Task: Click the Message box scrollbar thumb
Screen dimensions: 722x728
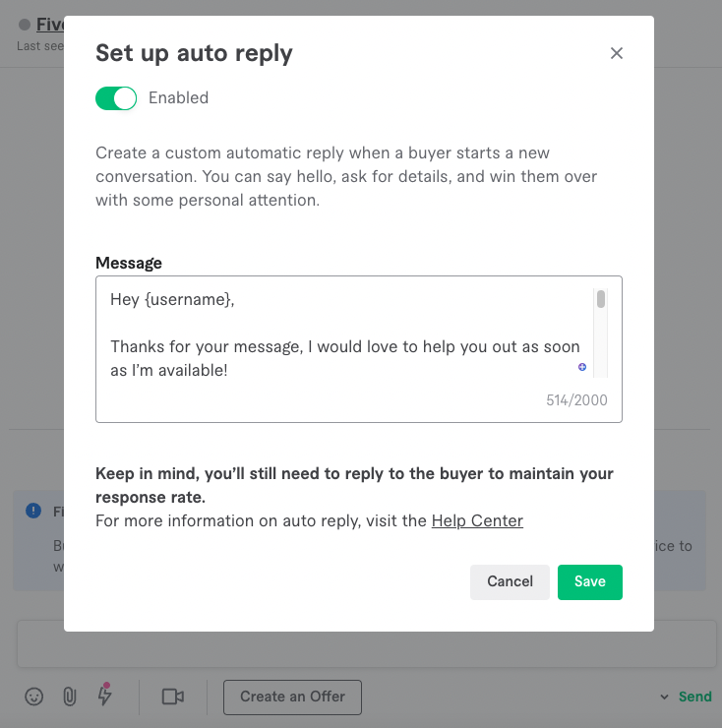Action: click(601, 299)
